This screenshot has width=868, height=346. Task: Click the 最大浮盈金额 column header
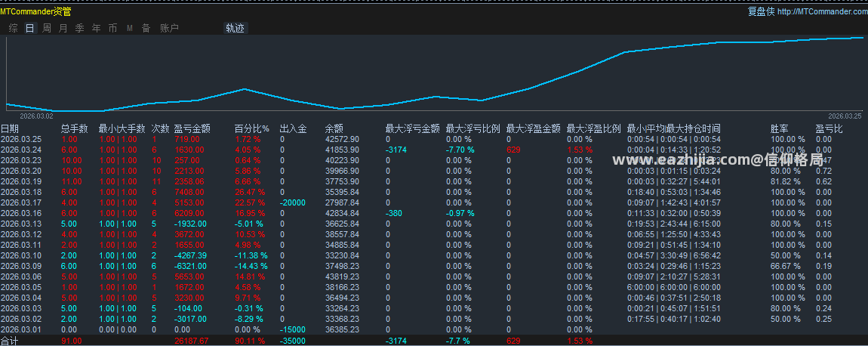click(533, 128)
